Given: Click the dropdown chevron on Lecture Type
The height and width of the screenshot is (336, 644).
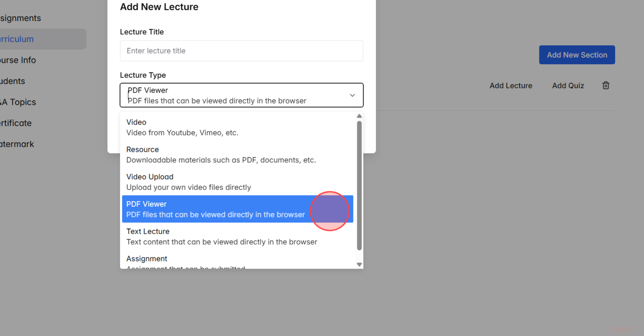Looking at the screenshot, I should [x=352, y=95].
